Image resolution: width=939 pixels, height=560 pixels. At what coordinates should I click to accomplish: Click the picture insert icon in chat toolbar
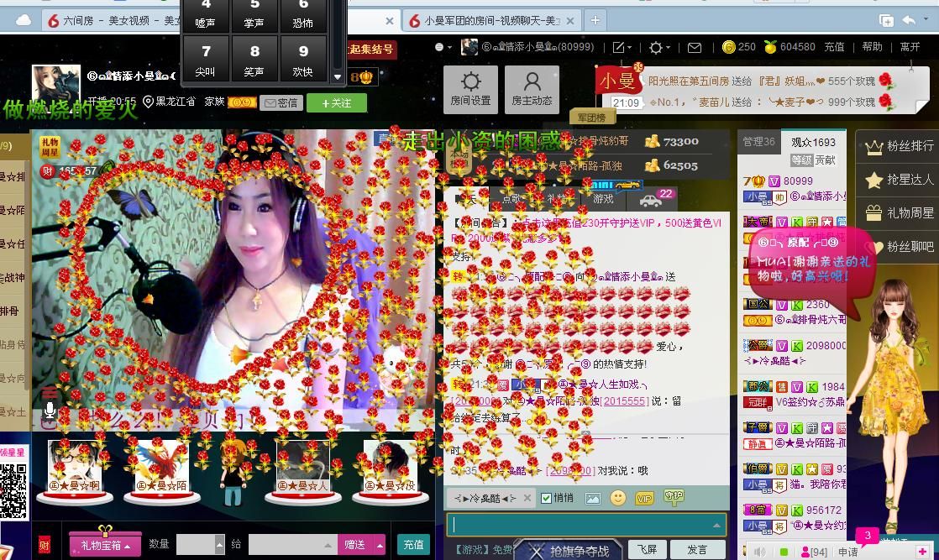pos(593,498)
